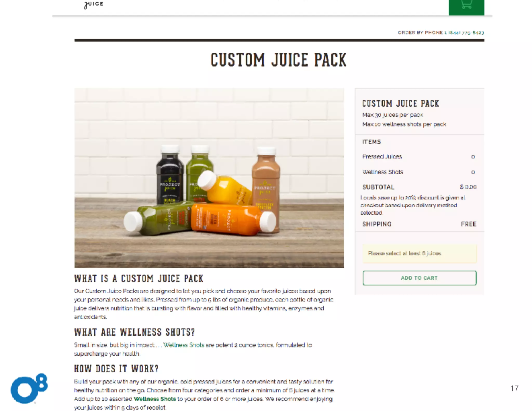
Task: Click the Pressed Juices quantity count
Action: [473, 157]
